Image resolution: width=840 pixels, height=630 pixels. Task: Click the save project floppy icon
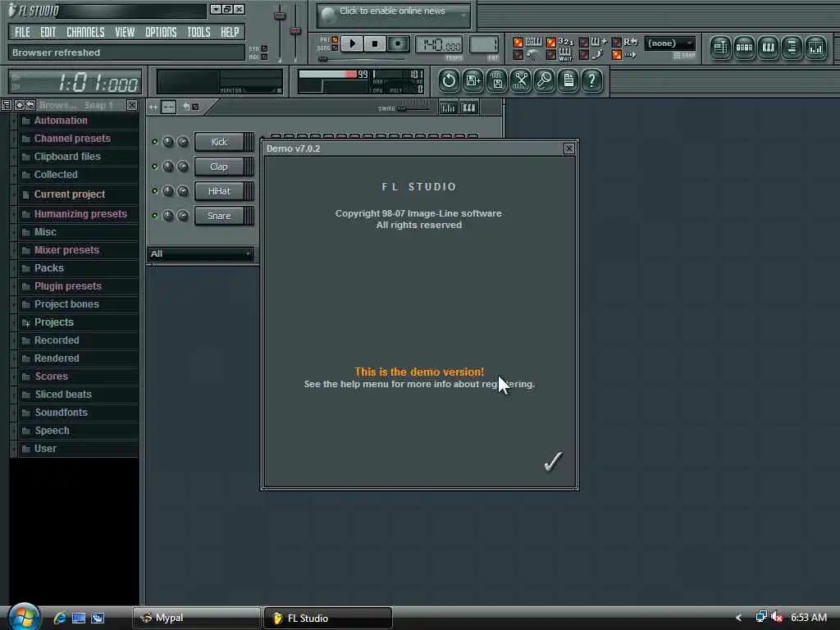point(496,81)
